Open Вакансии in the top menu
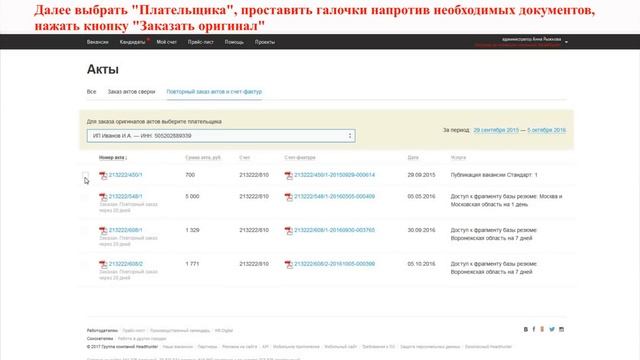 point(98,42)
